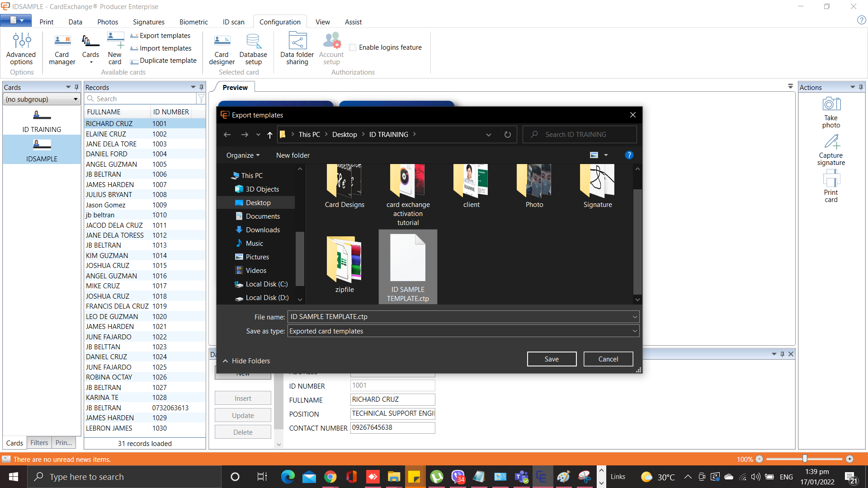Pin the Actions panel

(861, 87)
